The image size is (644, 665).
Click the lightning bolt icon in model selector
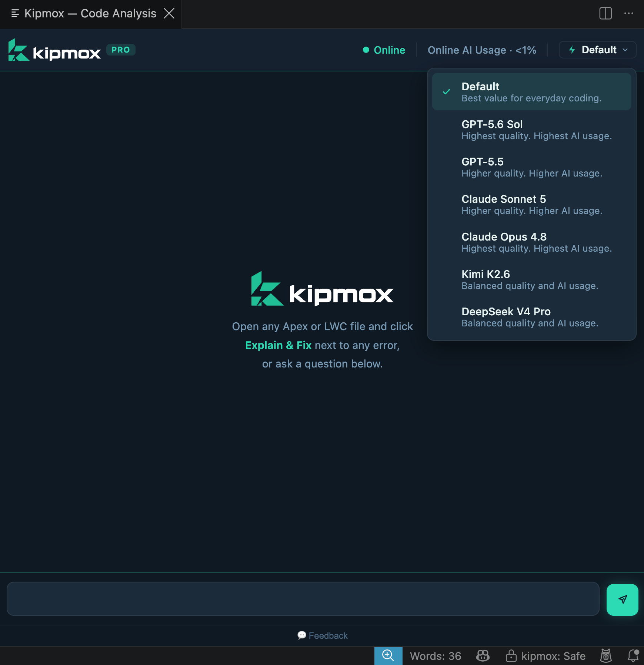[x=572, y=50]
